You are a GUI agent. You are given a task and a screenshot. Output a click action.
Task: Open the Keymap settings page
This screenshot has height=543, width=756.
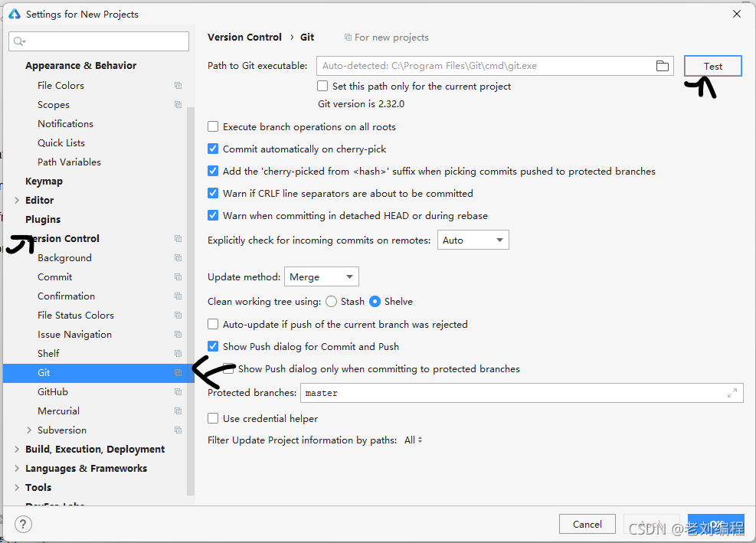coord(44,182)
